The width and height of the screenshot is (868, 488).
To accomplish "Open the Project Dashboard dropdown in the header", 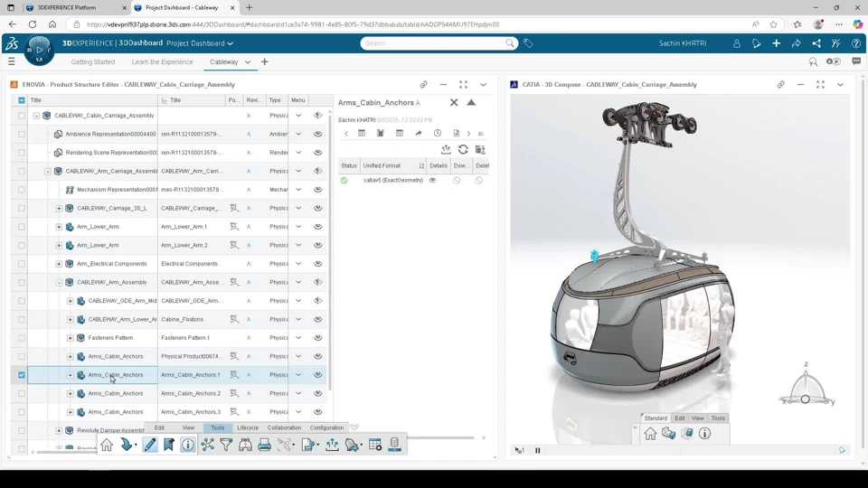I will (x=200, y=43).
